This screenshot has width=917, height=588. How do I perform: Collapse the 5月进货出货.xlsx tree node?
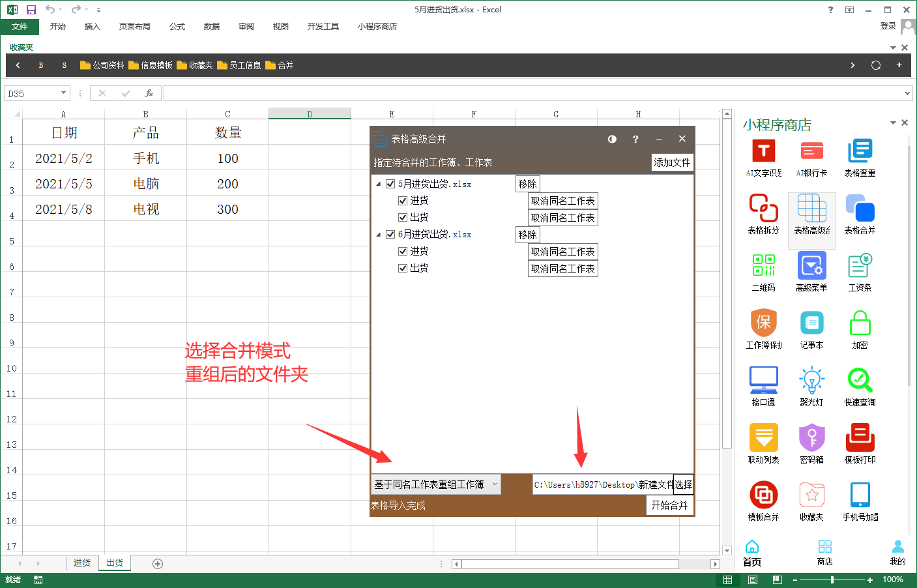(x=379, y=184)
